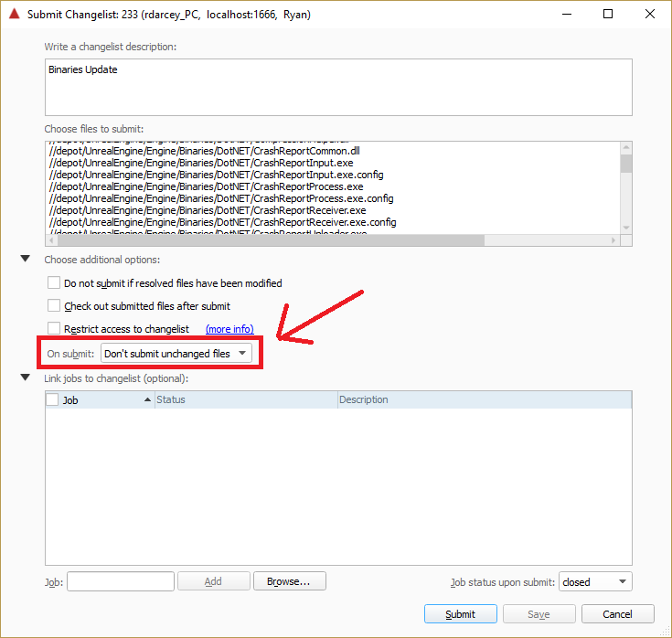The image size is (672, 638).
Task: Click the file list vertical scrollbar thumb
Action: coord(626,164)
